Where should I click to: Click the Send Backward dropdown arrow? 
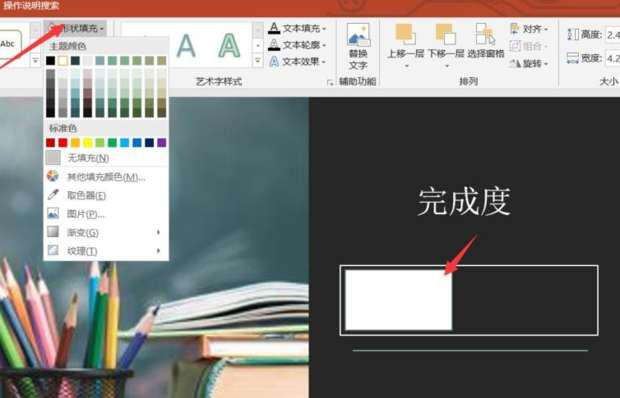pos(447,66)
